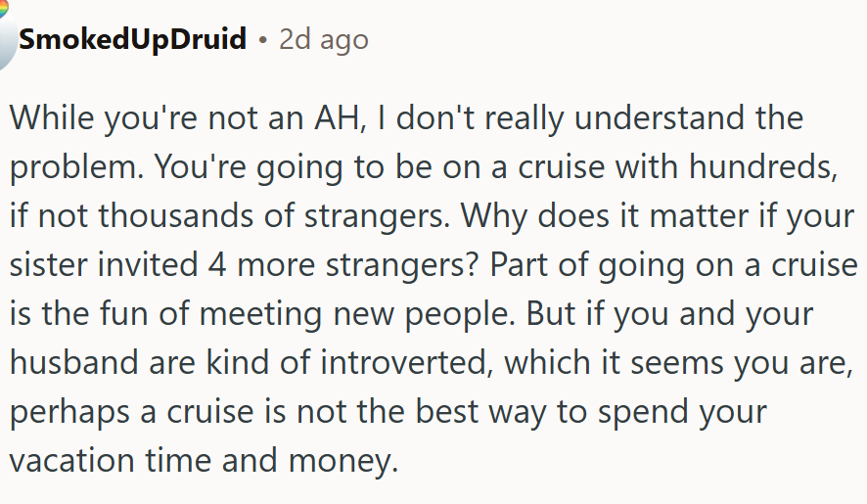Click the "2d ago" timestamp
The image size is (867, 504).
point(323,40)
